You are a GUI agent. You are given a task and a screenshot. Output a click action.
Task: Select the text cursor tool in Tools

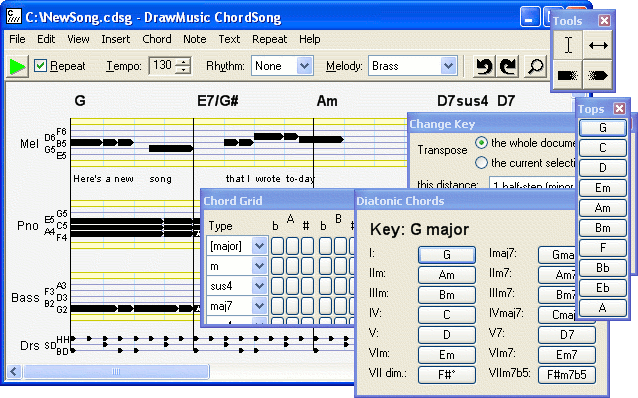pos(568,45)
